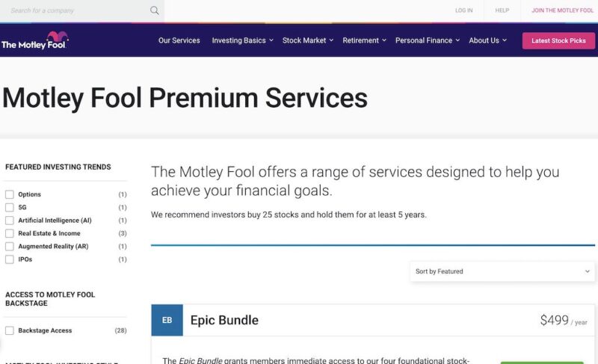Open the Sort by Featured dropdown

pos(502,271)
